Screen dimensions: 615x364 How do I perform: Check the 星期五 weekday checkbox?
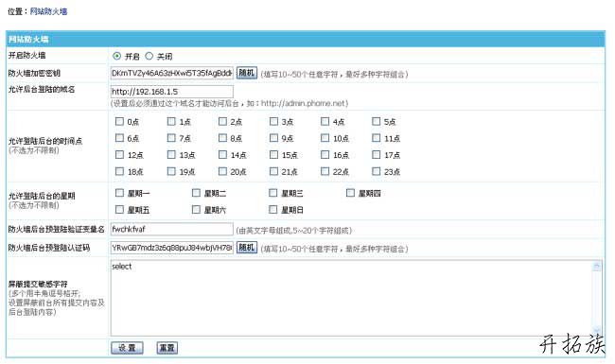pyautogui.click(x=119, y=210)
